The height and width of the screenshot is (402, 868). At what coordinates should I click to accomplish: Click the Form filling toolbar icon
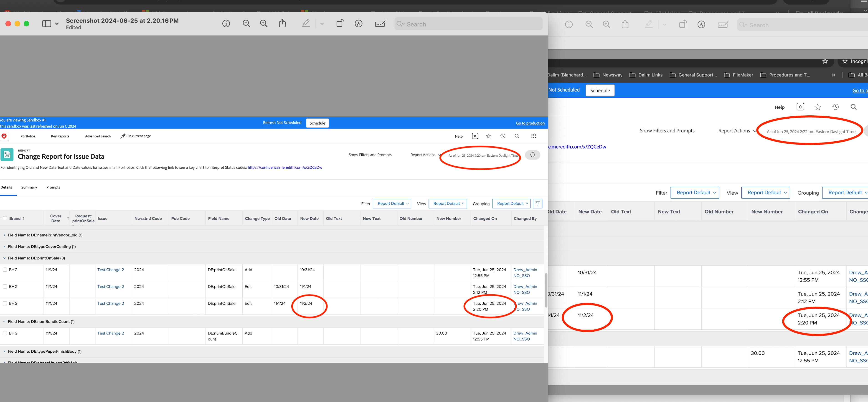[381, 24]
